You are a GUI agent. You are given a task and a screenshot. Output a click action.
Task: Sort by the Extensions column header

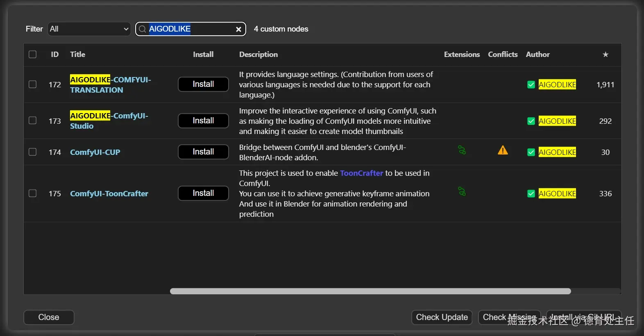pos(462,54)
